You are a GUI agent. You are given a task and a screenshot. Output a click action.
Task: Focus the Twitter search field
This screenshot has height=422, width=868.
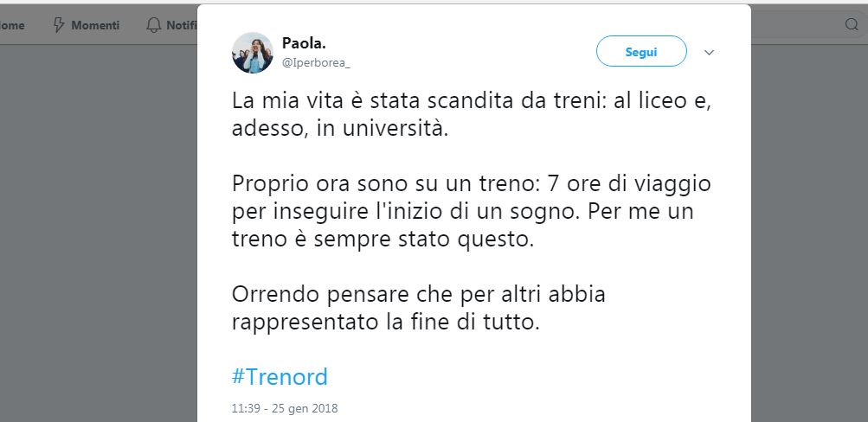coord(796,25)
